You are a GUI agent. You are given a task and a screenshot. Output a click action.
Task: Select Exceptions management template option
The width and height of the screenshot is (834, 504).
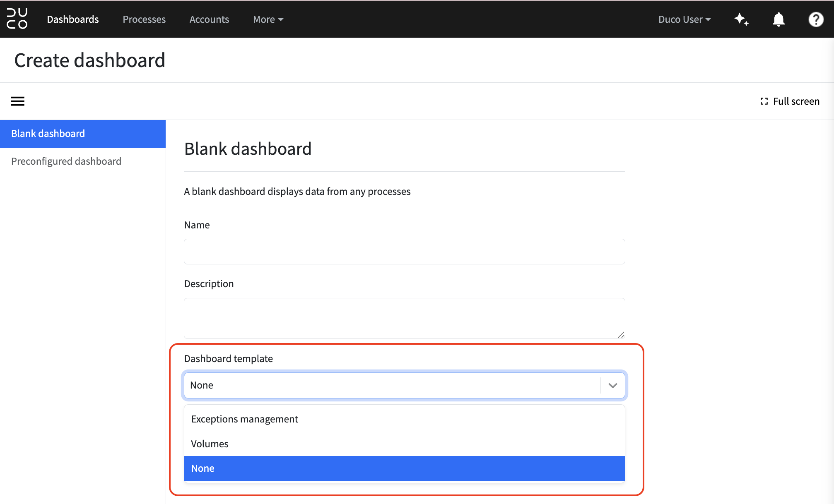pos(404,419)
